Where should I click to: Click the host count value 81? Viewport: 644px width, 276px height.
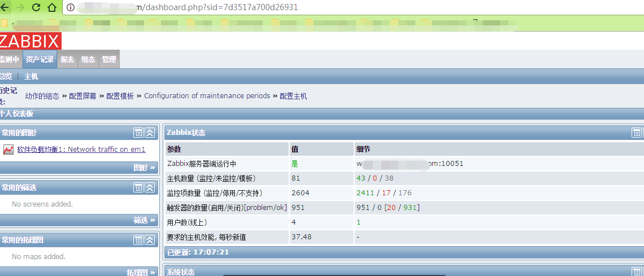click(295, 178)
